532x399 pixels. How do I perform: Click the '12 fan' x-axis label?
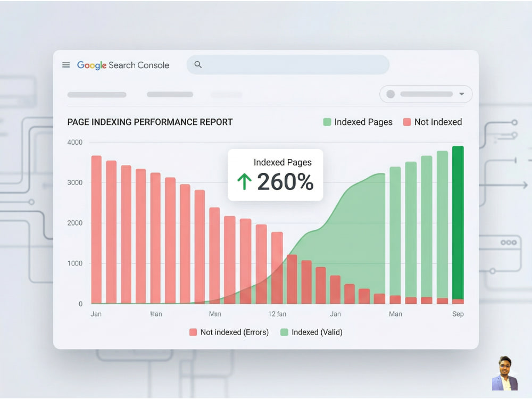277,314
